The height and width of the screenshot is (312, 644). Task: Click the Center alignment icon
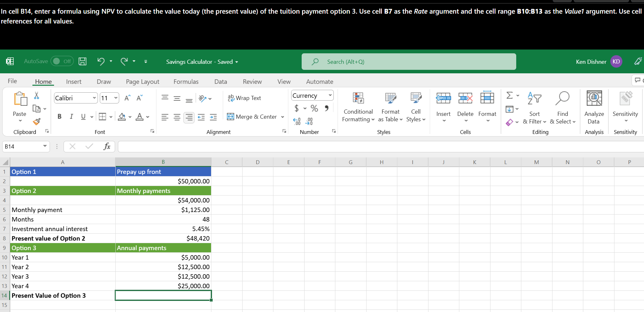pos(177,117)
